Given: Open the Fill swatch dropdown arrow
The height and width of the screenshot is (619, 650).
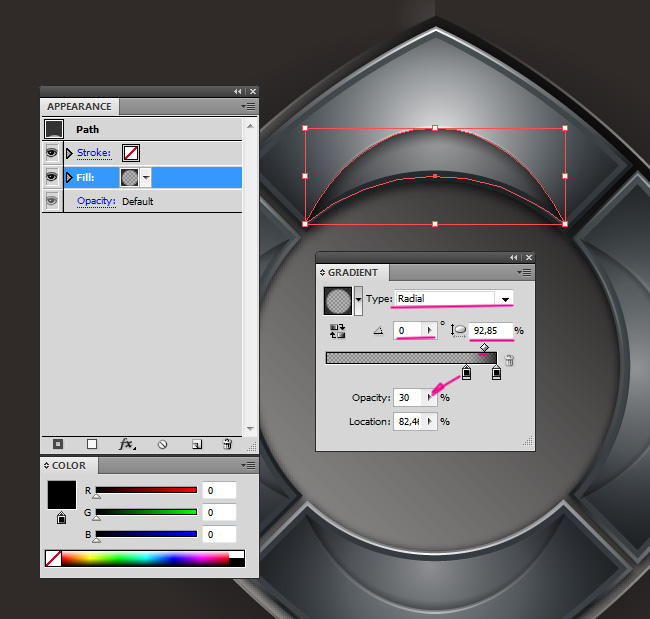Looking at the screenshot, I should [146, 177].
